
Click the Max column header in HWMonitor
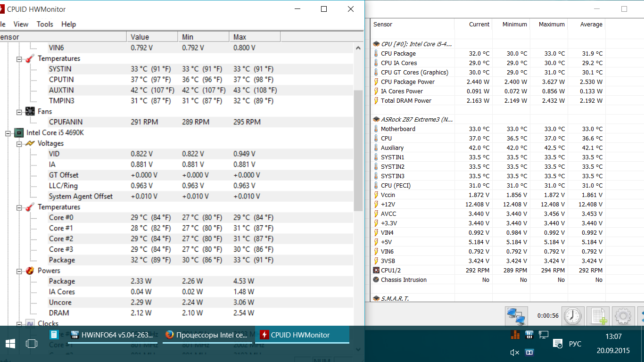pyautogui.click(x=255, y=37)
